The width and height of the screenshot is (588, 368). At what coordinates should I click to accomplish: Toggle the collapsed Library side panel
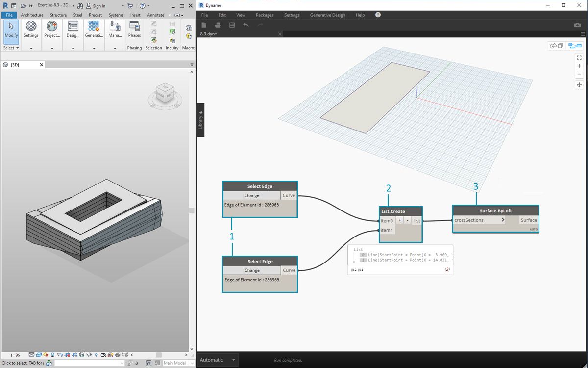[x=200, y=120]
